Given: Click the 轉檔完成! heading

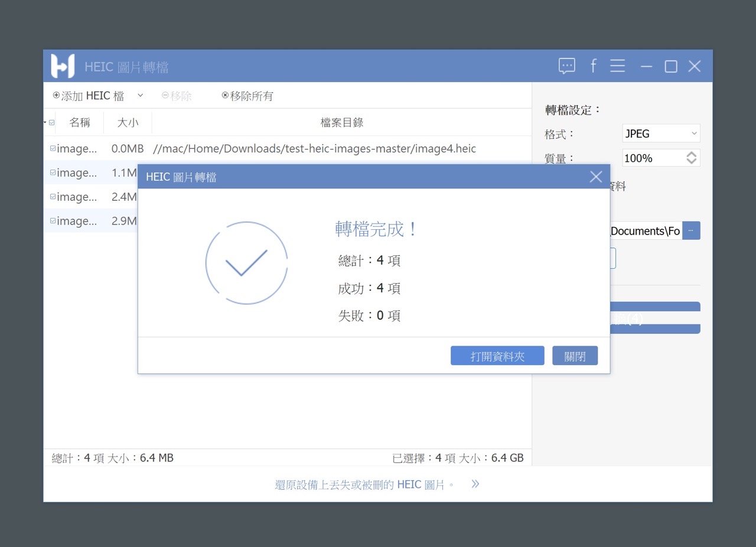Looking at the screenshot, I should [376, 229].
